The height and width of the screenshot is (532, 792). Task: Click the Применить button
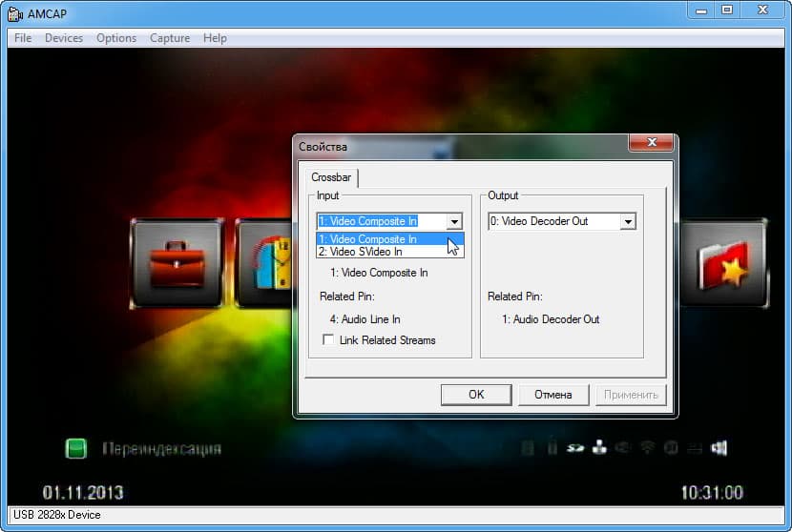(x=631, y=394)
